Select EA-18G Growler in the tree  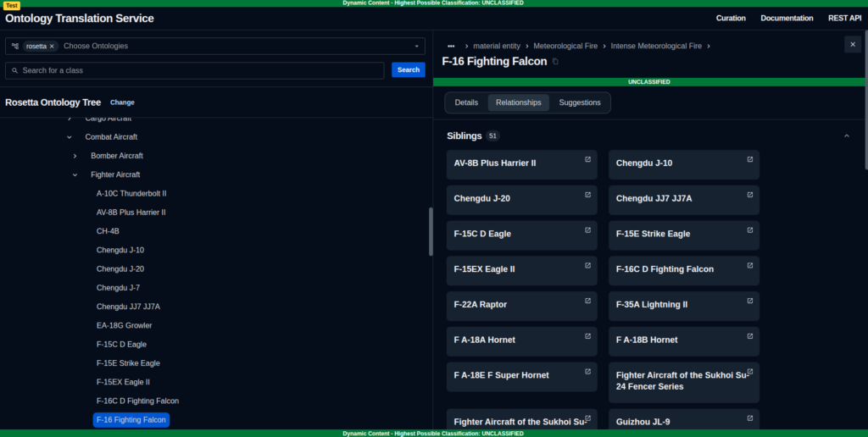(124, 325)
